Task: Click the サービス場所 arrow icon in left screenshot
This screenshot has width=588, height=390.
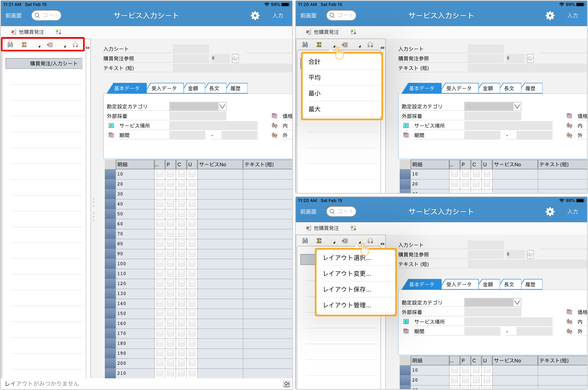Action: 111,126
